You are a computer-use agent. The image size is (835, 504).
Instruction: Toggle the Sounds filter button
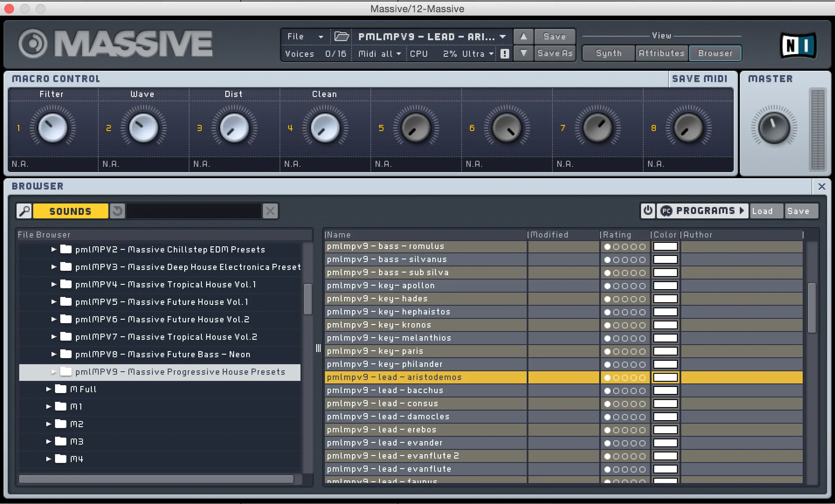click(x=70, y=211)
